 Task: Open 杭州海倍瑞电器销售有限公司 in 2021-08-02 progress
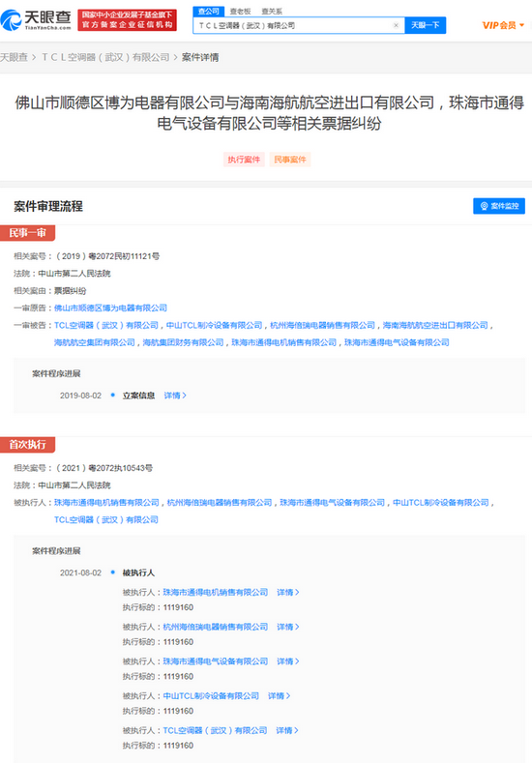[215, 627]
